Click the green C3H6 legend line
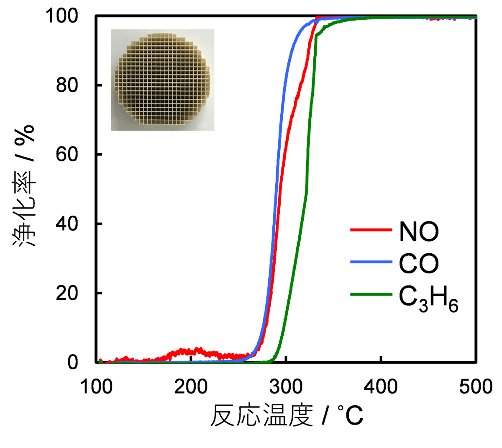This screenshot has height=448, width=502. pos(371,294)
